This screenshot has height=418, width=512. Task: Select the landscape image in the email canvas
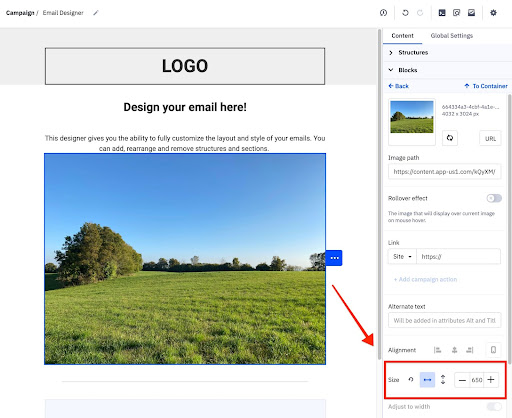[185, 259]
